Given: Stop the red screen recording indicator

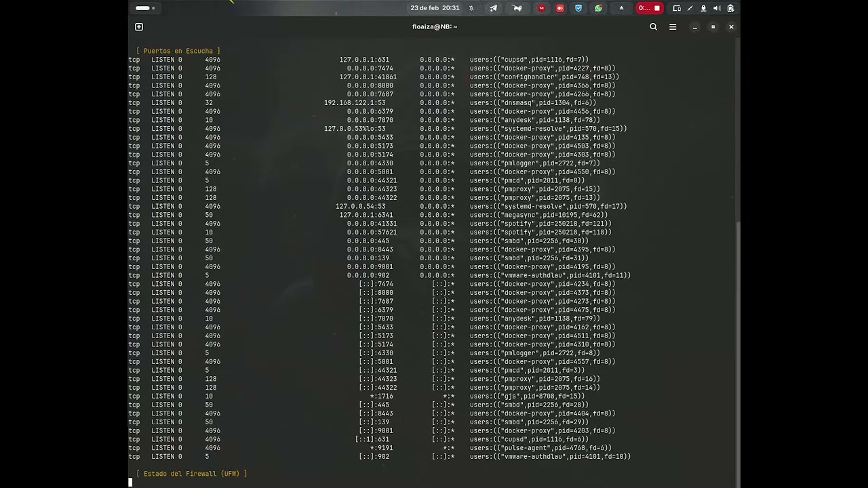Looking at the screenshot, I should 649,8.
